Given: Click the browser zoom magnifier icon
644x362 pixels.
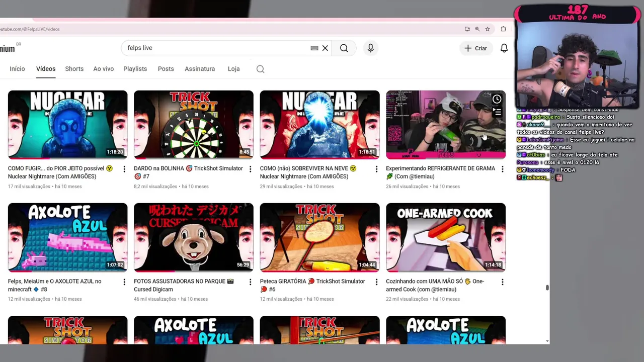Looking at the screenshot, I should click(477, 29).
